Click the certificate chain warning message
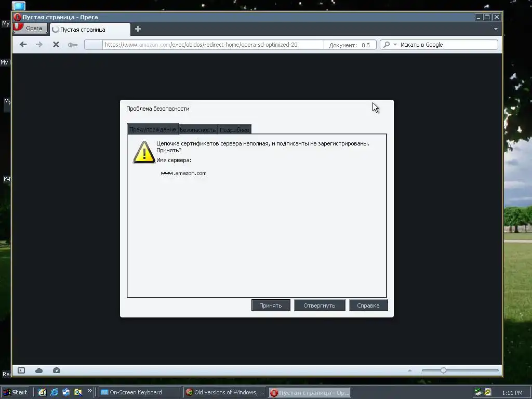The height and width of the screenshot is (399, 532). [x=263, y=147]
